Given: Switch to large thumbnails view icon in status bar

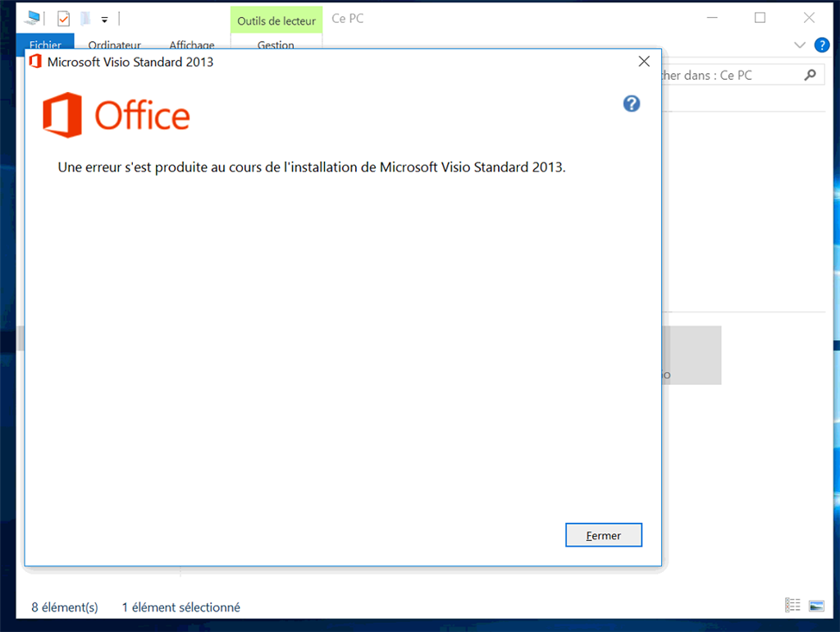Looking at the screenshot, I should click(816, 606).
